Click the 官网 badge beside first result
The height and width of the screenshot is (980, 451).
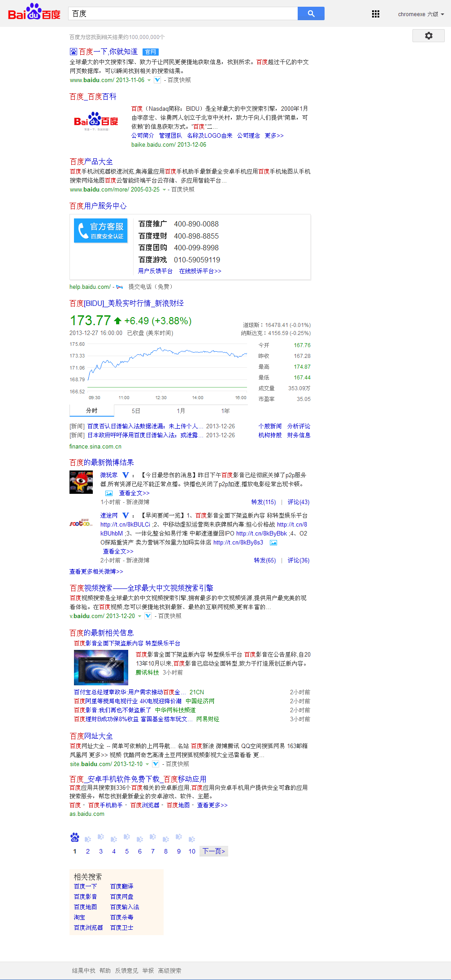tap(151, 52)
